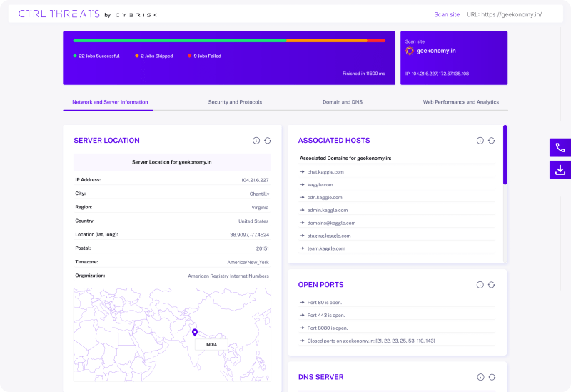The width and height of the screenshot is (571, 392).
Task: Click '9 Jobs Failed' legend item
Action: coord(205,56)
